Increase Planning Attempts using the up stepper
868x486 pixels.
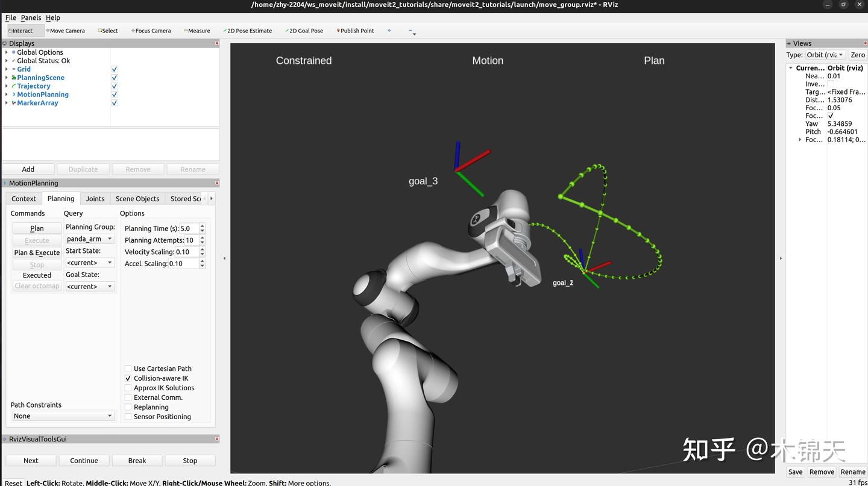[x=202, y=237]
